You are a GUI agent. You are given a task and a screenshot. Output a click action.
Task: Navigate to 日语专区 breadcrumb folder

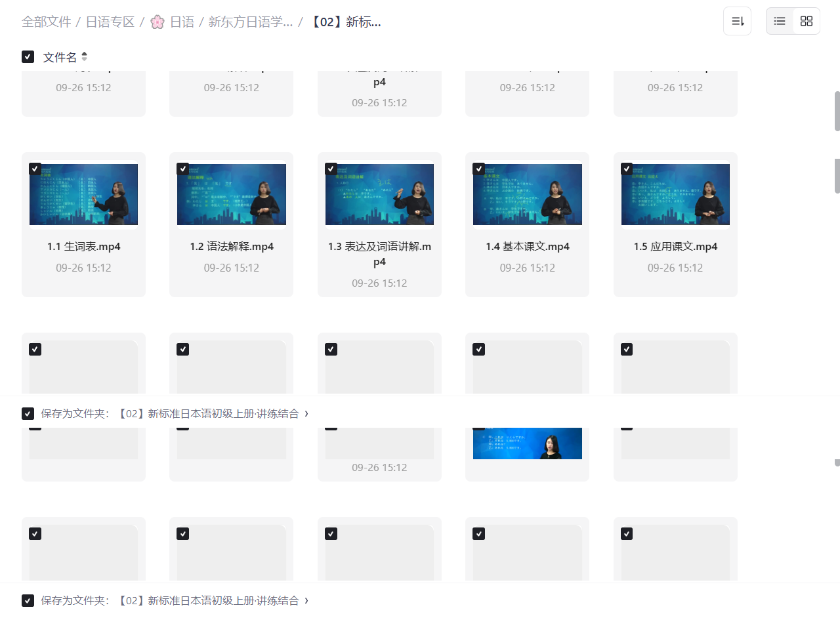click(110, 22)
